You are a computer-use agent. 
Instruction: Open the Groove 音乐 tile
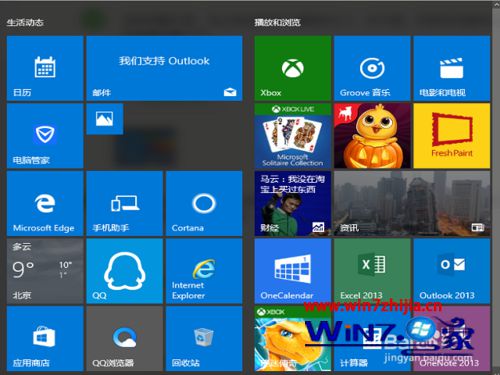(372, 68)
